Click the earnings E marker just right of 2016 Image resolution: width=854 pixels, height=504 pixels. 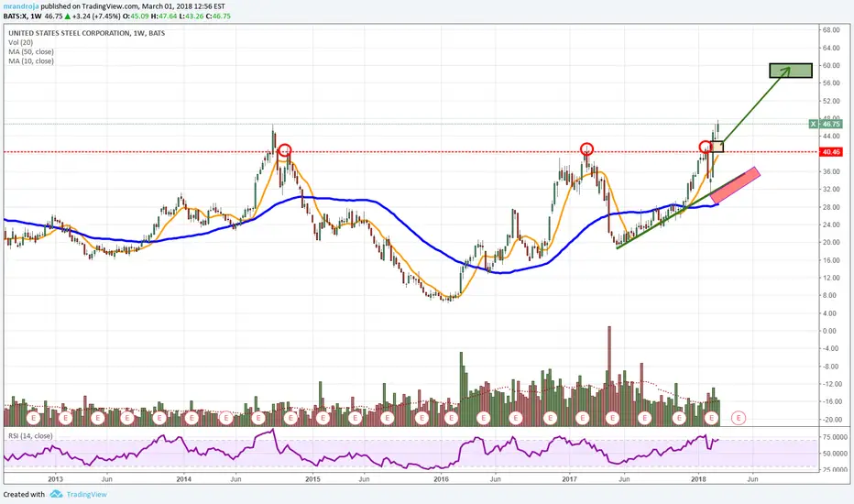(452, 418)
